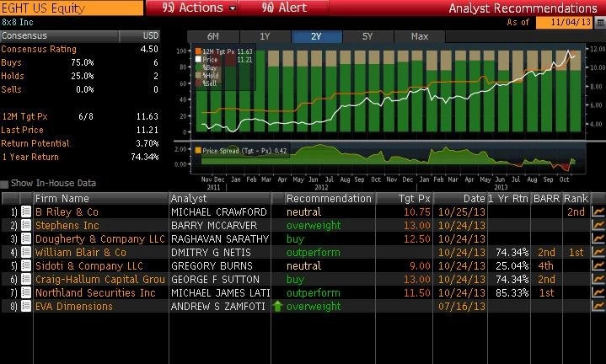Image resolution: width=606 pixels, height=364 pixels.
Task: Click the Price Spread legend swatch
Action: pyautogui.click(x=198, y=151)
